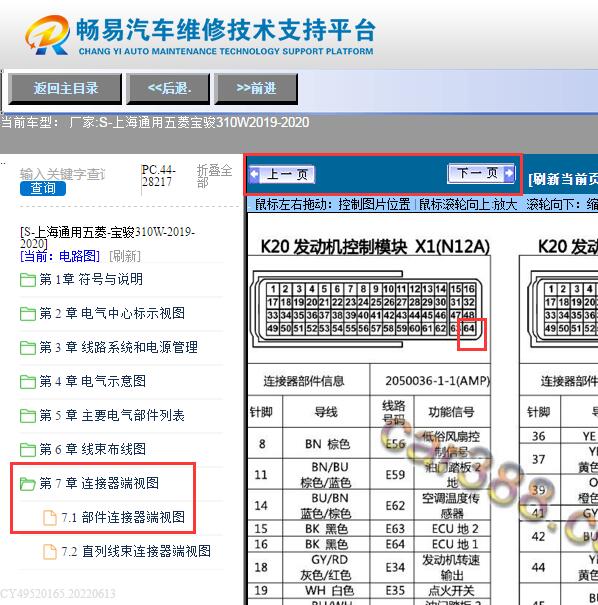
Task: Click [当前：电路图] link
Action: click(x=60, y=256)
